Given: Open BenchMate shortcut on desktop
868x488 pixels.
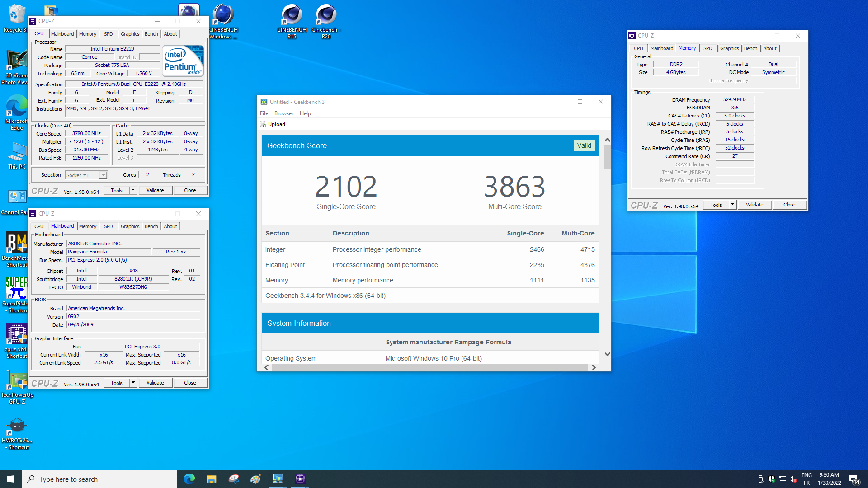Looking at the screenshot, I should pos(16,249).
